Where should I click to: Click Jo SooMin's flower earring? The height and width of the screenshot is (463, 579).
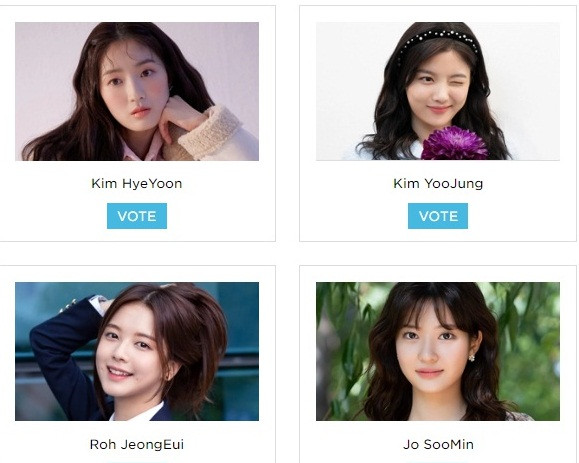click(x=472, y=358)
